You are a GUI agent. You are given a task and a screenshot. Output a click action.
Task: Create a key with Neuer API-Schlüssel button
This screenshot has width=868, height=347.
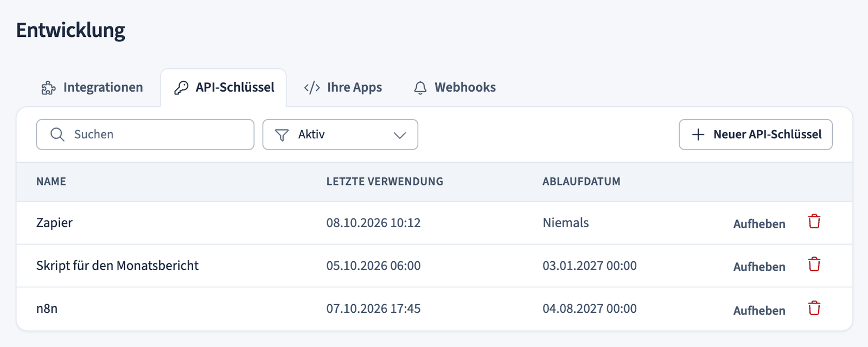(x=756, y=134)
